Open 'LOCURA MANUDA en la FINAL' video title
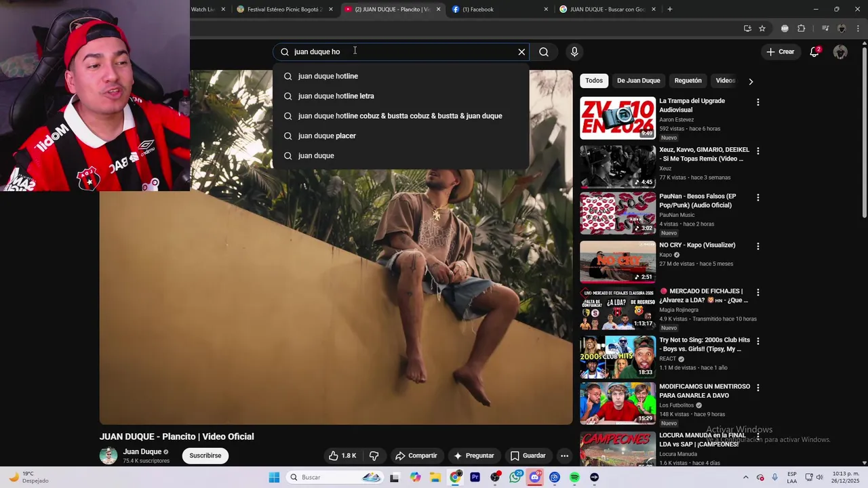 703,439
